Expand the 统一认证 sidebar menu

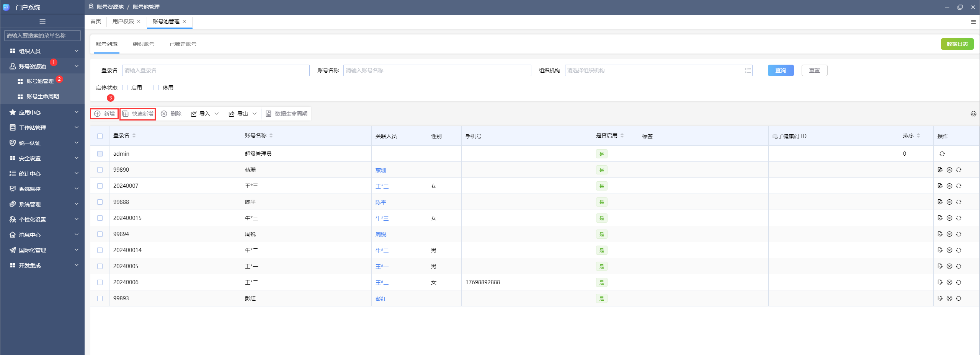click(x=42, y=143)
